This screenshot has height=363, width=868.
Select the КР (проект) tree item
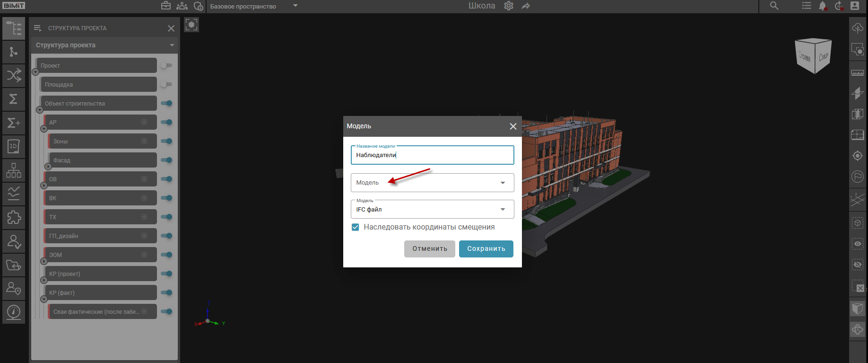100,274
